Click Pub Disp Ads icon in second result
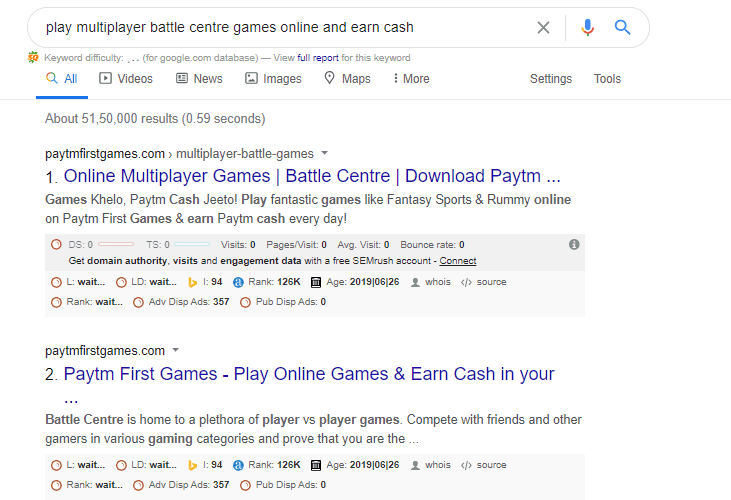Screen dimensions: 731x500 (x=245, y=485)
